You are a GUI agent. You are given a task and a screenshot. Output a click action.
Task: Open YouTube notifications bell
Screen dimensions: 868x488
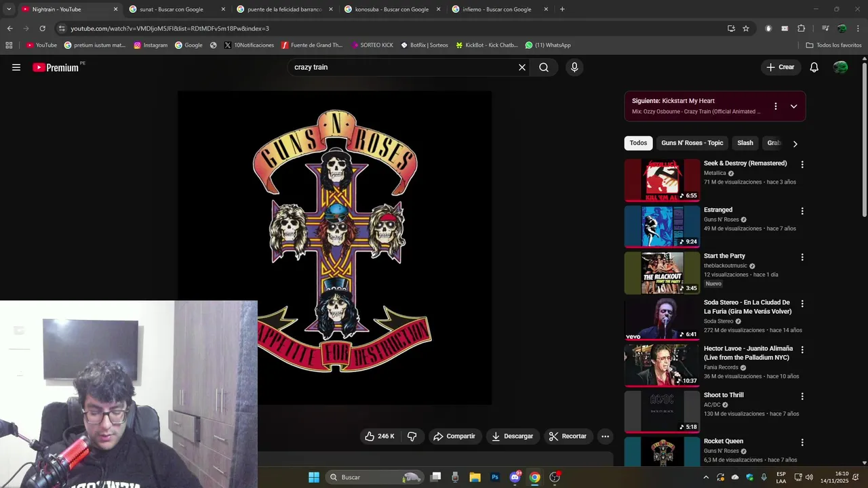[814, 67]
